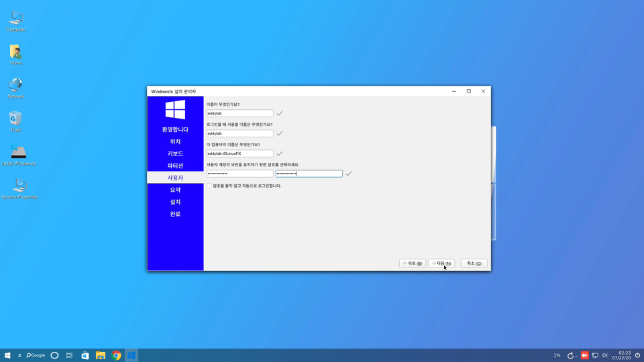Open the network display tray icon
The image size is (644, 362).
coord(595,355)
